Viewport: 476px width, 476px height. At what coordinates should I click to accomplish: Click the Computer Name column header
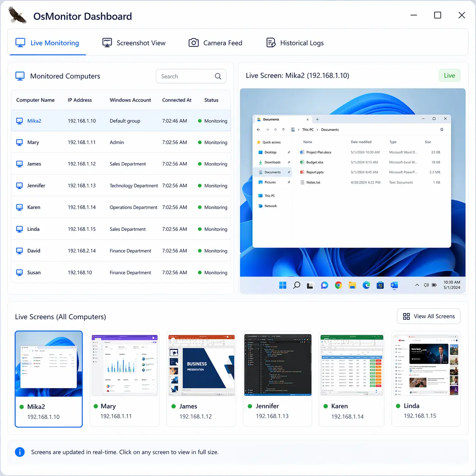click(35, 100)
